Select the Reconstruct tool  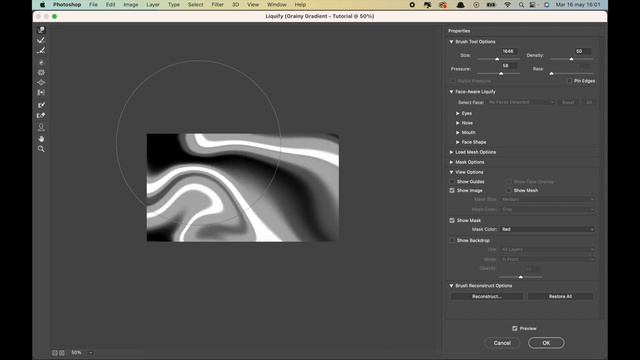click(41, 40)
